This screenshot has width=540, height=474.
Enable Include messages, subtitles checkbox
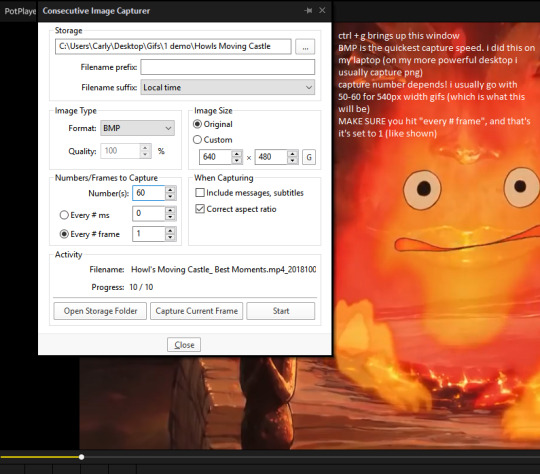pos(200,193)
